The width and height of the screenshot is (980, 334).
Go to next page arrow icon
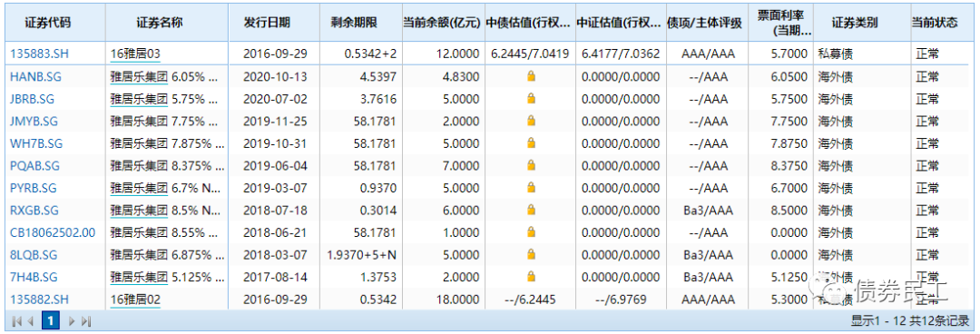(x=72, y=321)
